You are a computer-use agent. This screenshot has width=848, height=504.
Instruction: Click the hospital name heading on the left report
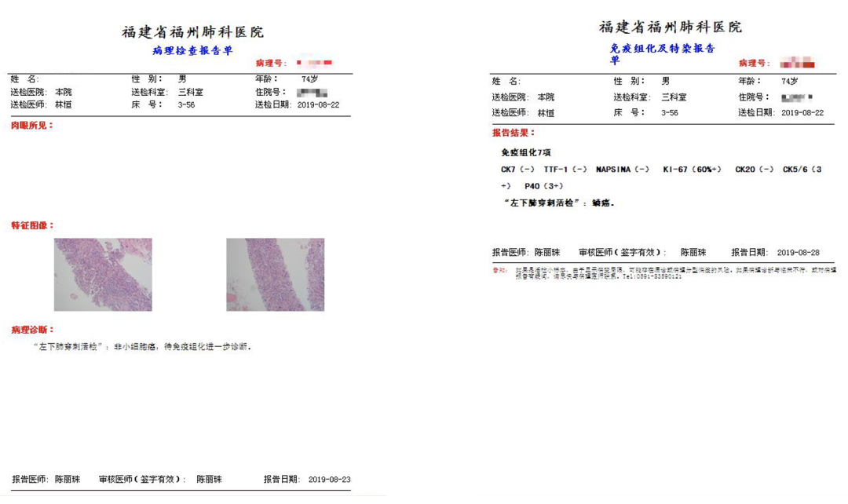pos(192,32)
